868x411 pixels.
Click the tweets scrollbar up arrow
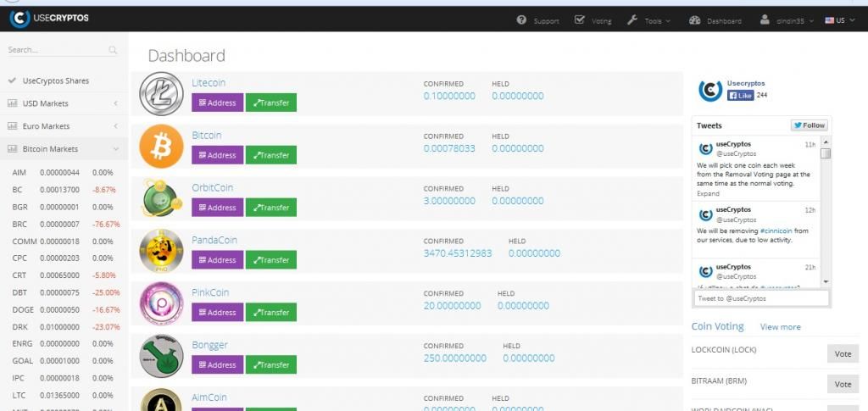(x=826, y=141)
